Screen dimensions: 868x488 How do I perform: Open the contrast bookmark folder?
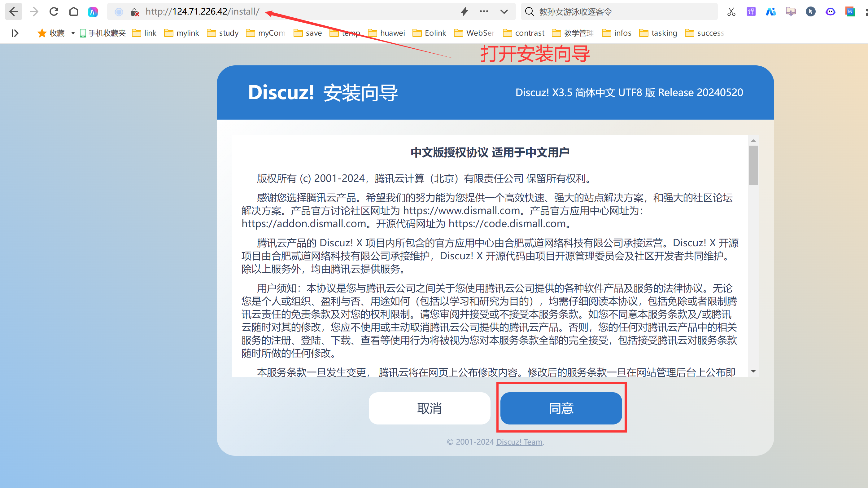524,33
